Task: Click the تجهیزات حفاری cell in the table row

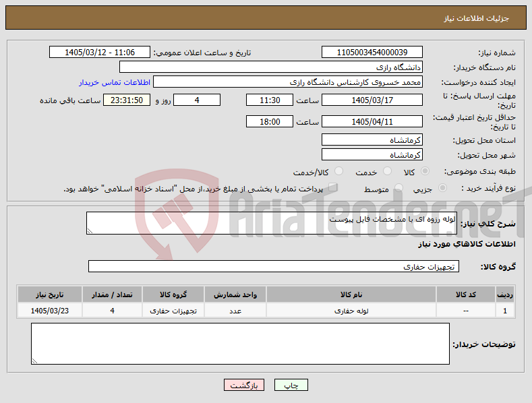Action: pyautogui.click(x=173, y=311)
